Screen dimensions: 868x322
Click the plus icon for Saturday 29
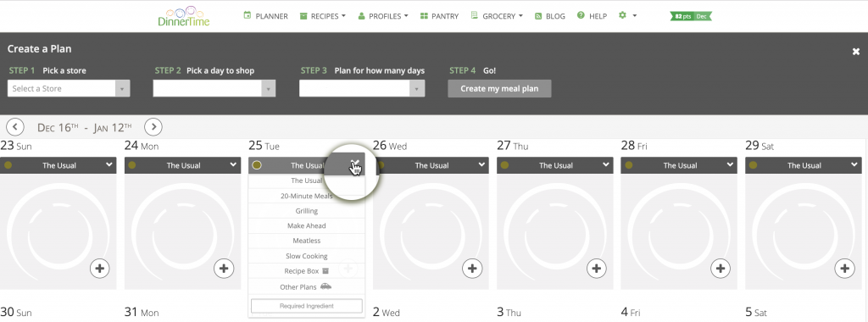[x=845, y=269]
